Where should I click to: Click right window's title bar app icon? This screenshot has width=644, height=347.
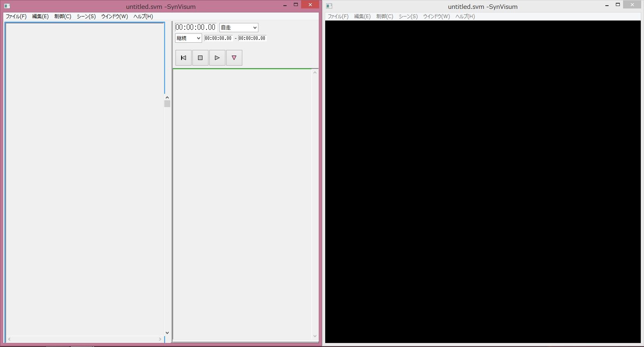pos(329,6)
